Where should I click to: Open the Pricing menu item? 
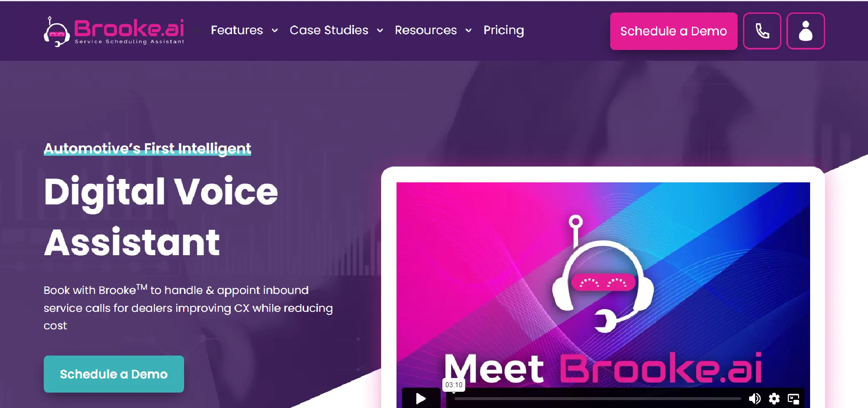[504, 30]
